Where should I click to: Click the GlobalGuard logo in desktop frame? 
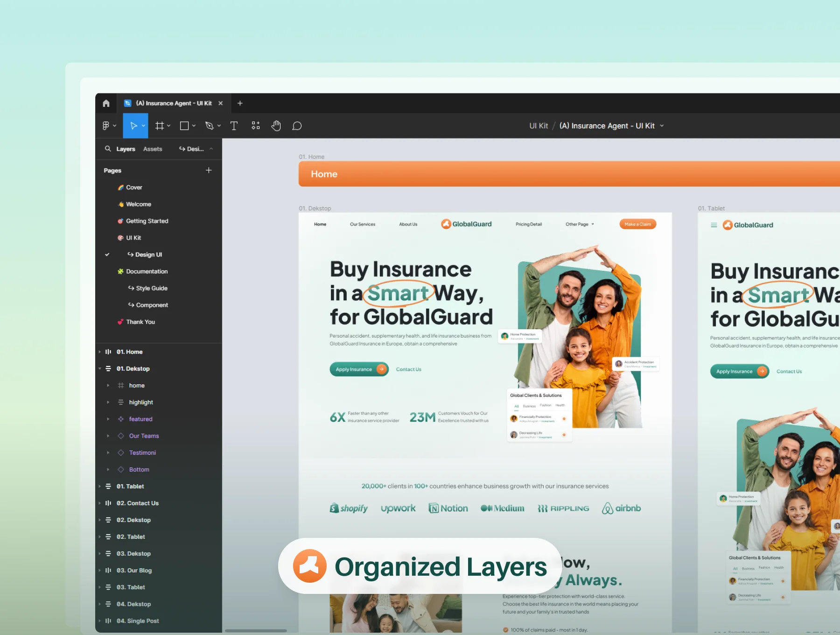[466, 224]
